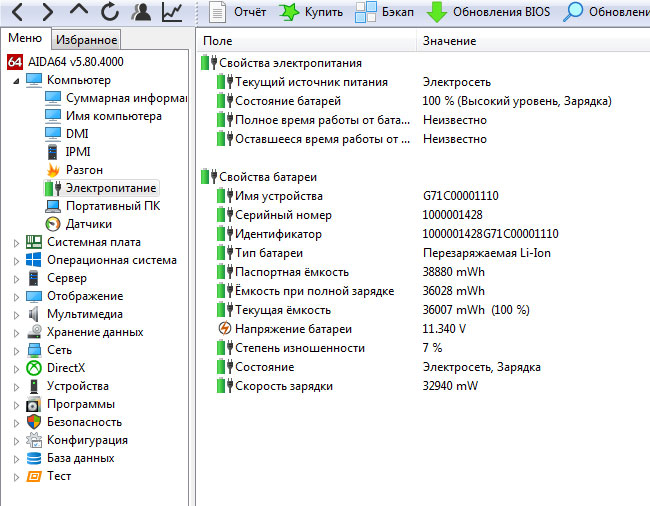Switch to the Меню tab
This screenshot has height=506, width=650.
click(x=25, y=38)
